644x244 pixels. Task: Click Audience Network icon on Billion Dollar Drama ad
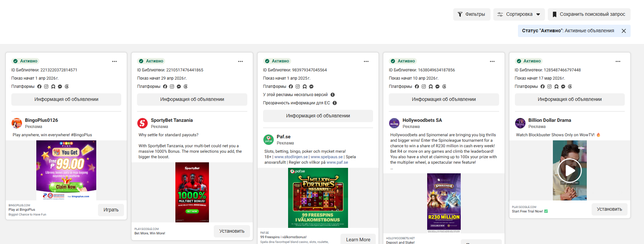556,86
